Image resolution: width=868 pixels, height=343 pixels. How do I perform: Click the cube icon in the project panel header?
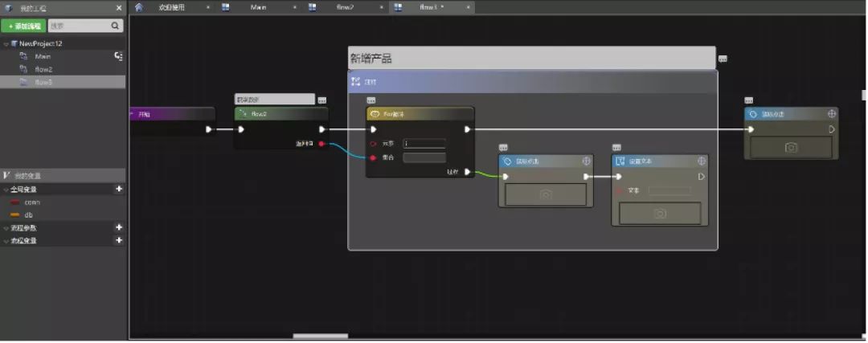[9, 8]
